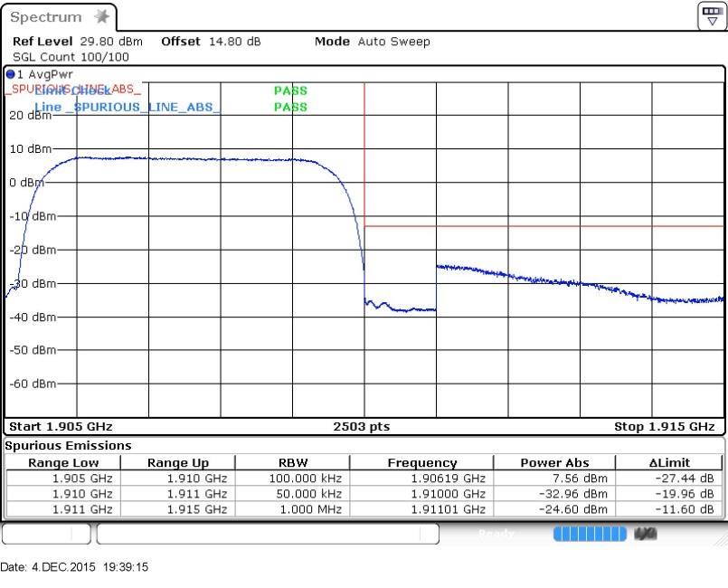728x588 pixels.
Task: Click the -60 dBm axis label
Action: [x=33, y=384]
